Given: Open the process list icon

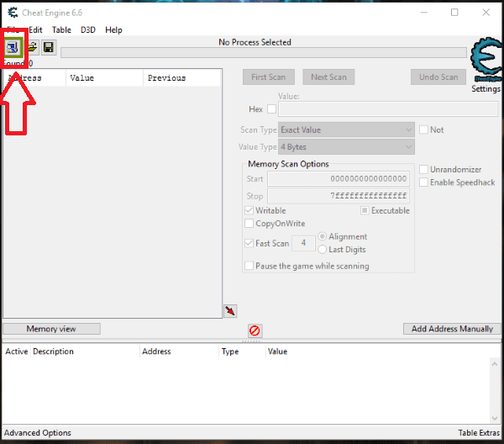Looking at the screenshot, I should (x=13, y=48).
